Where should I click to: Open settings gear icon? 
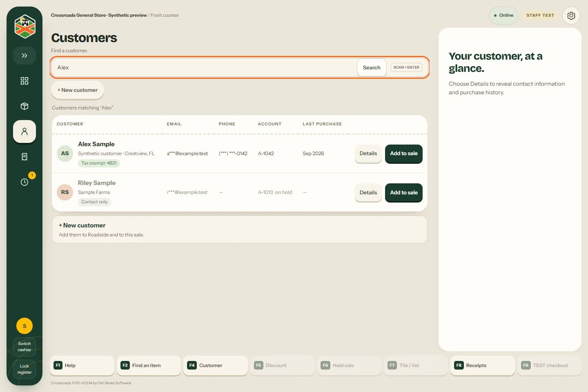[571, 16]
